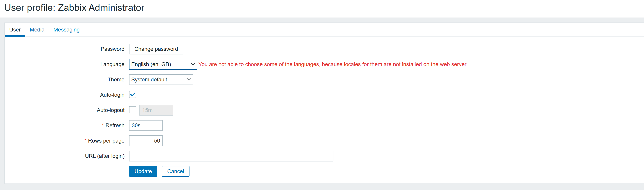The width and height of the screenshot is (644, 190).
Task: Switch to the Media tab
Action: click(x=37, y=30)
